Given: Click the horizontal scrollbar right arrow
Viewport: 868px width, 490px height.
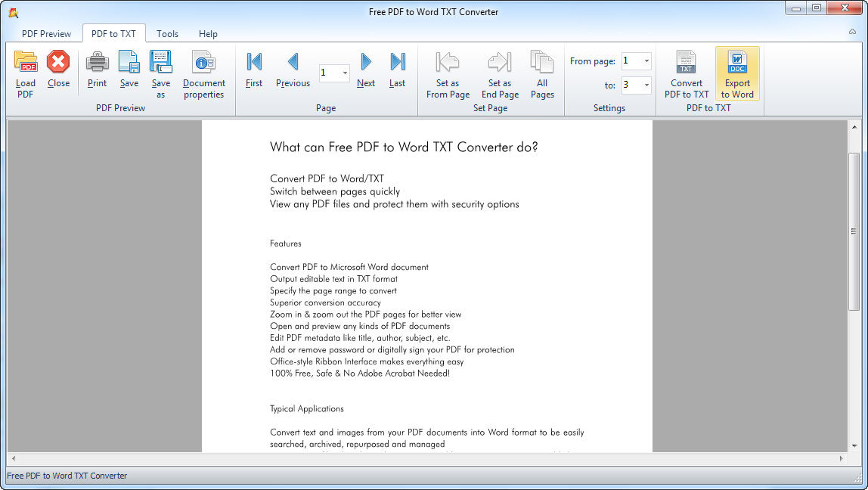Looking at the screenshot, I should click(841, 458).
